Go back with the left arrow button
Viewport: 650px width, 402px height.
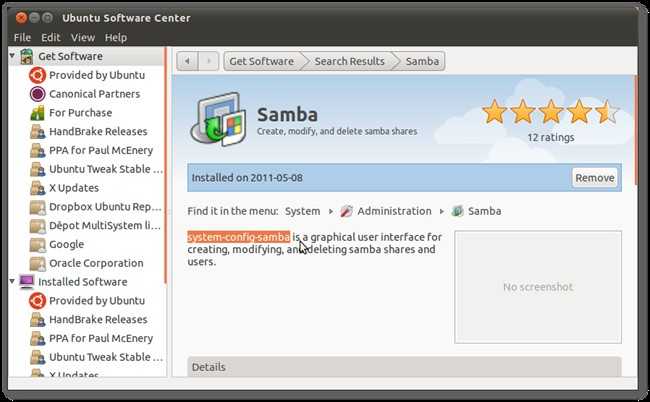[x=187, y=61]
